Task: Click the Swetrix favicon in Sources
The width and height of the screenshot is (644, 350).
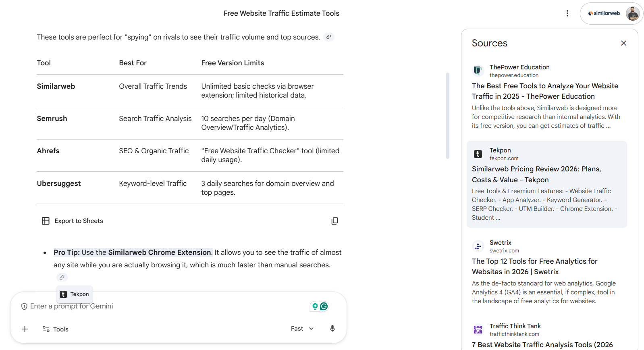Action: [478, 246]
